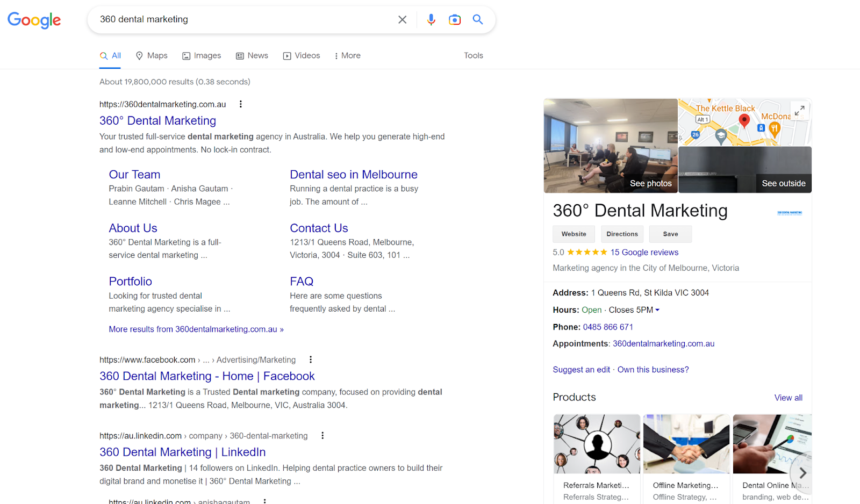Open the Tools menu
The image size is (860, 504).
pyautogui.click(x=474, y=56)
